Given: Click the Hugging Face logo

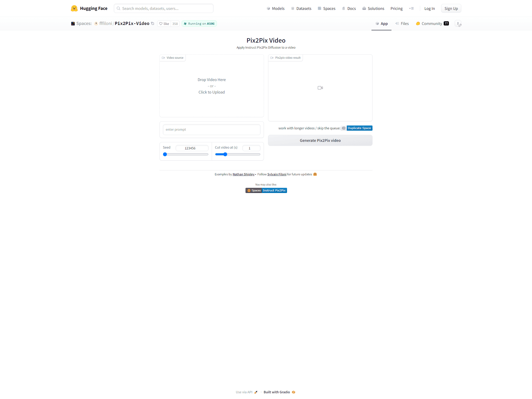Looking at the screenshot, I should coord(89,8).
